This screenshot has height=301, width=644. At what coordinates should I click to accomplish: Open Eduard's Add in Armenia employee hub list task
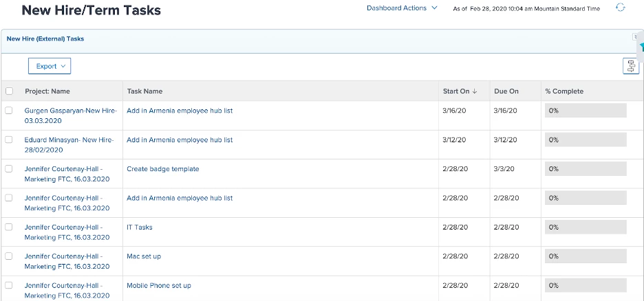pos(180,140)
